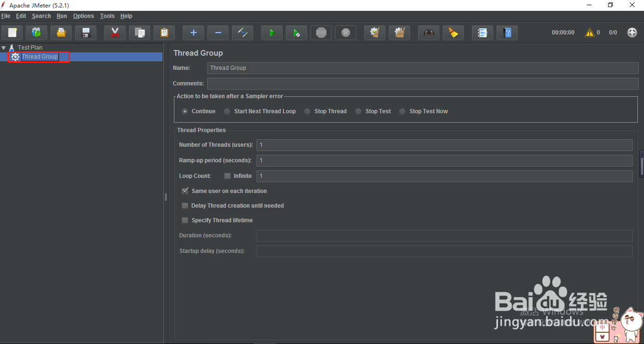644x344 pixels.
Task: Click the warning triangle log icon
Action: [589, 33]
